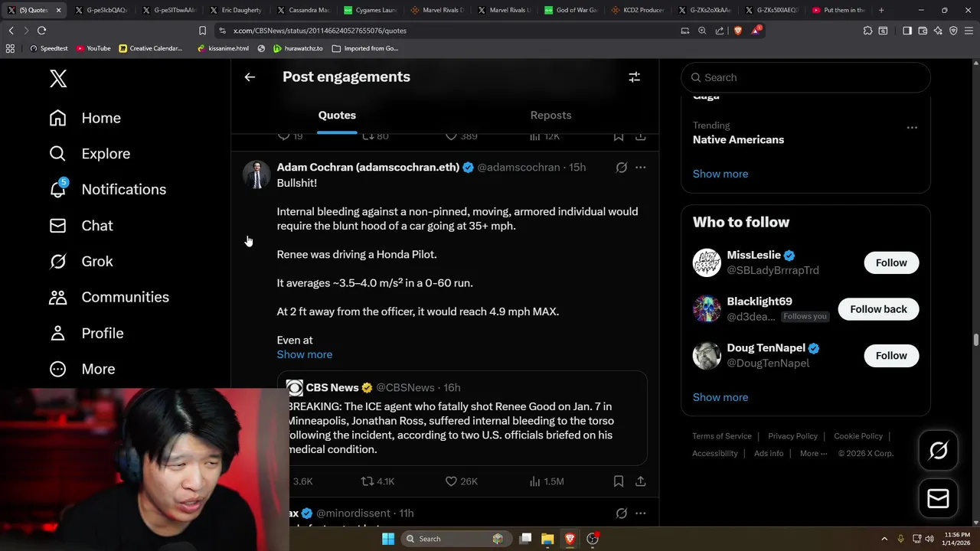Bookmark Adam Cochran's quote post

[618, 481]
